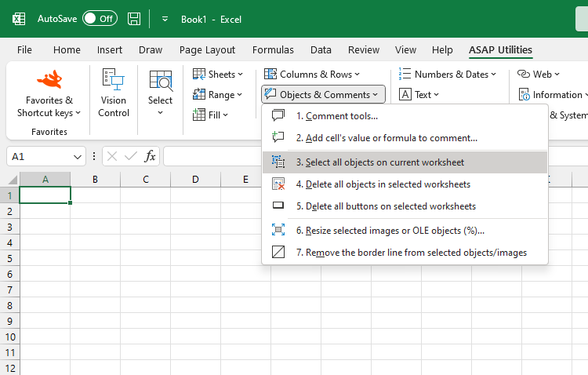The width and height of the screenshot is (588, 375).
Task: Collapse Objects & Comments dropdown
Action: pos(323,95)
